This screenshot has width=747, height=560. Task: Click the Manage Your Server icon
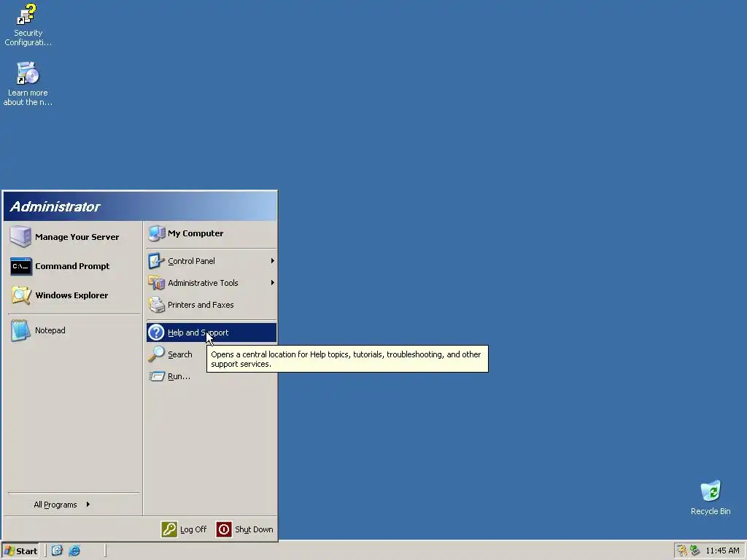pos(20,237)
